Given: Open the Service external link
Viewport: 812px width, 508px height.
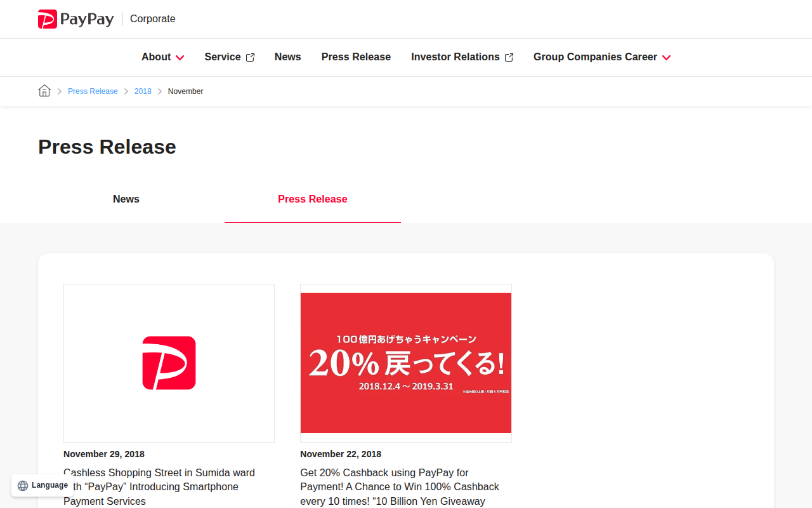Looking at the screenshot, I should click(229, 57).
